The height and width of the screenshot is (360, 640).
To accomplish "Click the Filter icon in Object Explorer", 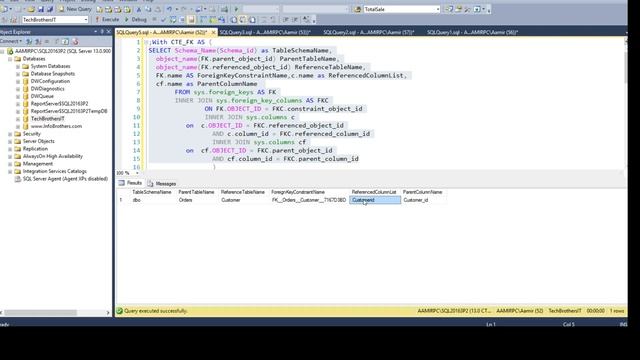I will click(x=56, y=41).
